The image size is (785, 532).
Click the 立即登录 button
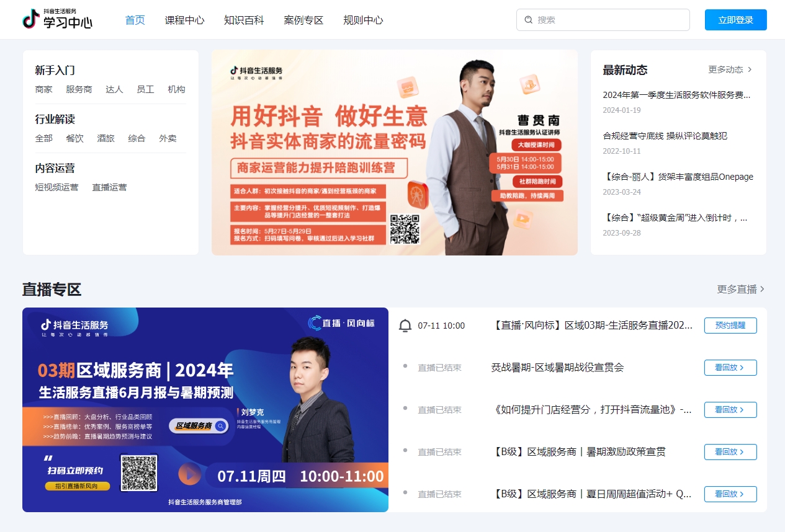(x=735, y=20)
